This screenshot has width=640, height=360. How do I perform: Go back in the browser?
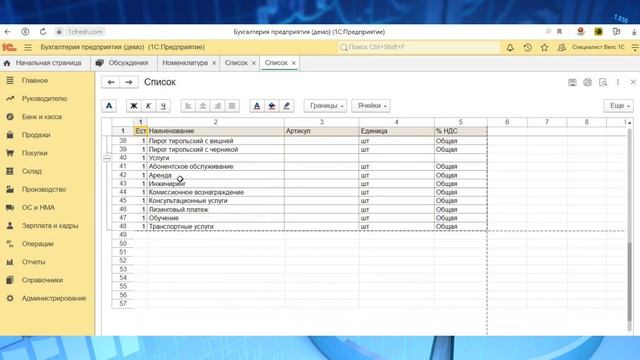point(7,32)
